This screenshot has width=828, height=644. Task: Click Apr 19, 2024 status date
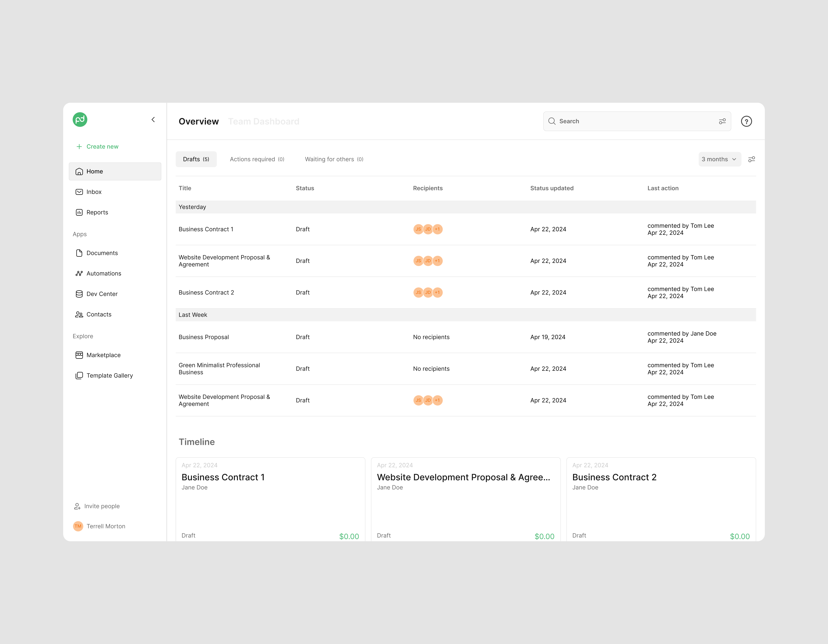click(548, 337)
